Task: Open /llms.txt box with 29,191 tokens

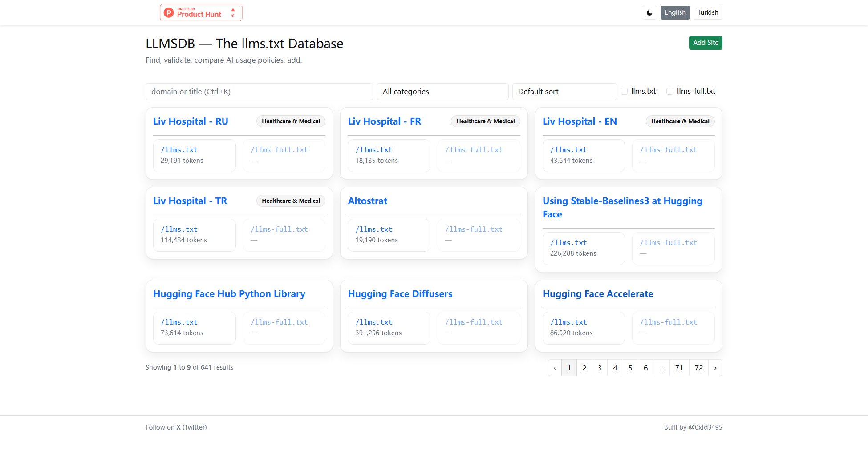Action: pyautogui.click(x=195, y=156)
